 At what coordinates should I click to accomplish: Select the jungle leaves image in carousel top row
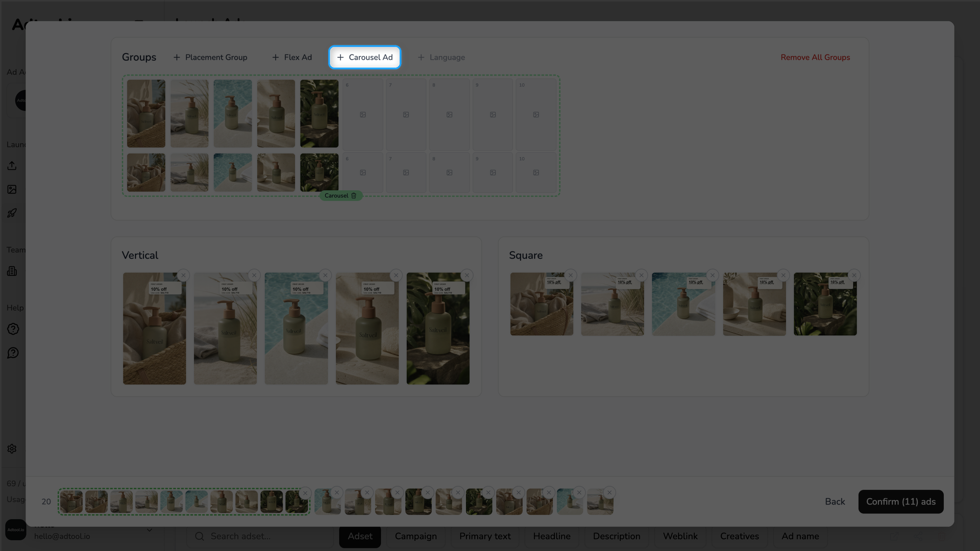point(320,113)
